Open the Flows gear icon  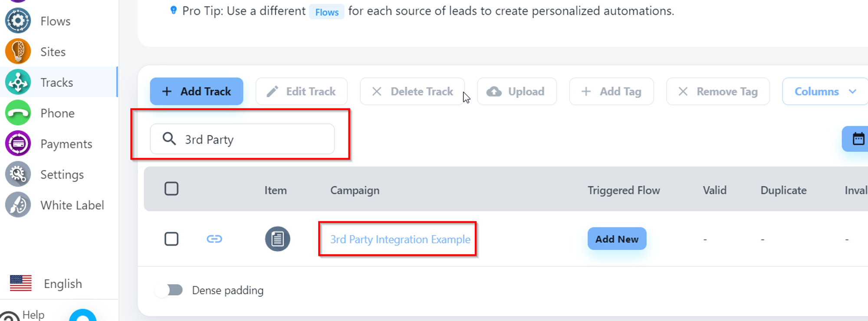click(x=18, y=21)
